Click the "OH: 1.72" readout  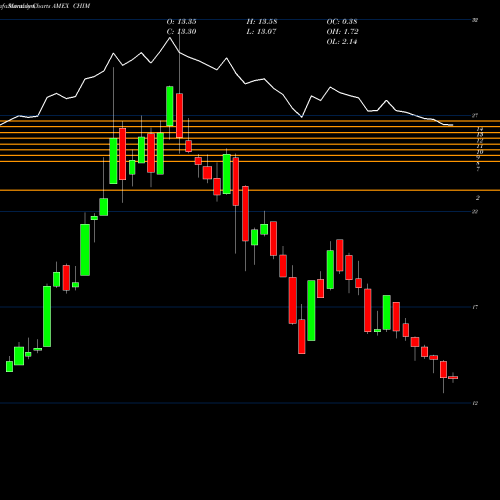click(x=342, y=32)
